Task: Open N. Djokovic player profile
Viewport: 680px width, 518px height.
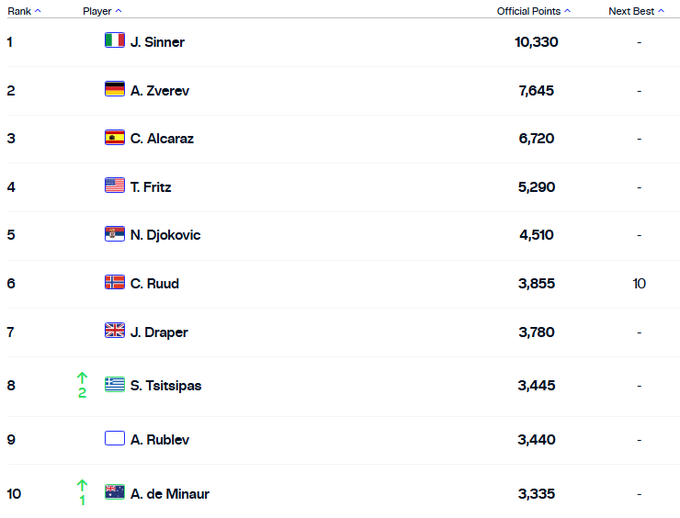Action: 165,235
